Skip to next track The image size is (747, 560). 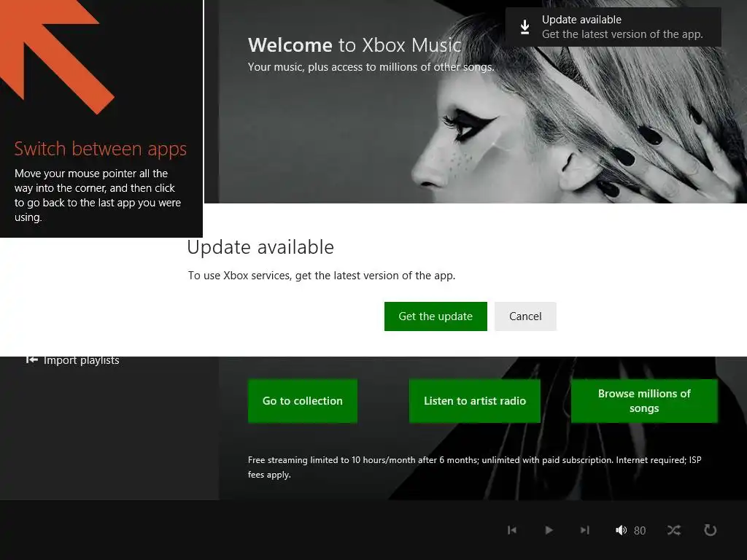point(584,530)
